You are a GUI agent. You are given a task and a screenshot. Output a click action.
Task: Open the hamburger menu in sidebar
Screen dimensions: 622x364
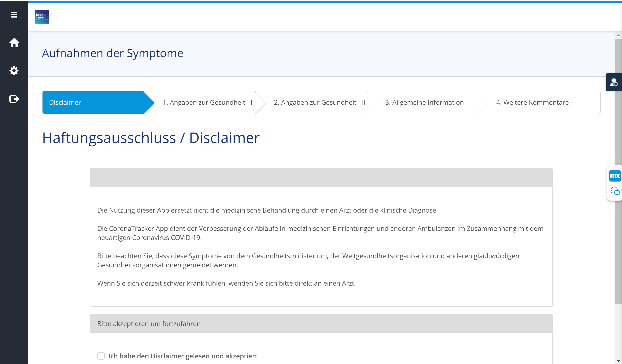[x=14, y=15]
